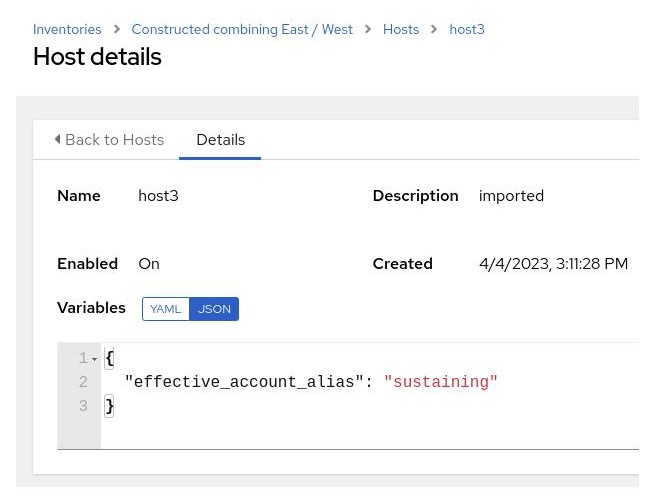
Task: Place cursor on the "sustaining" string value
Action: 440,382
